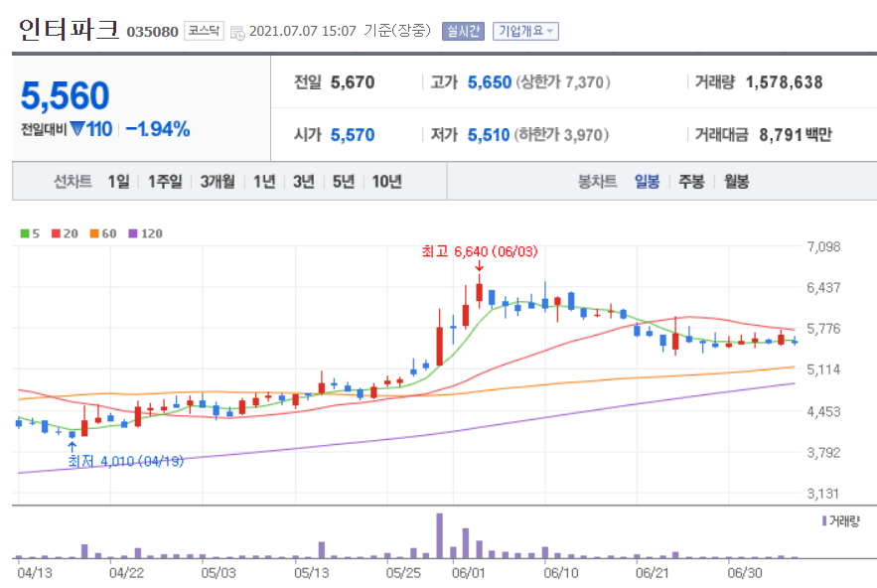This screenshot has width=877, height=588.
Task: Click the purple 120-day moving average legend
Action: pos(145,233)
